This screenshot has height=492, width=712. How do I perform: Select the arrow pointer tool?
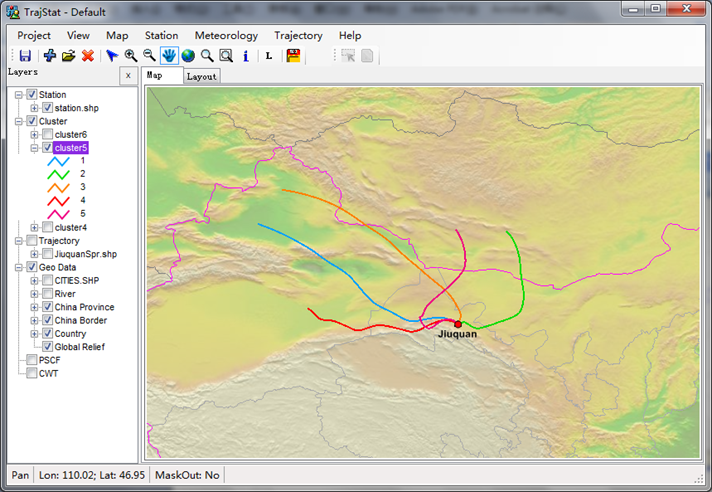112,56
